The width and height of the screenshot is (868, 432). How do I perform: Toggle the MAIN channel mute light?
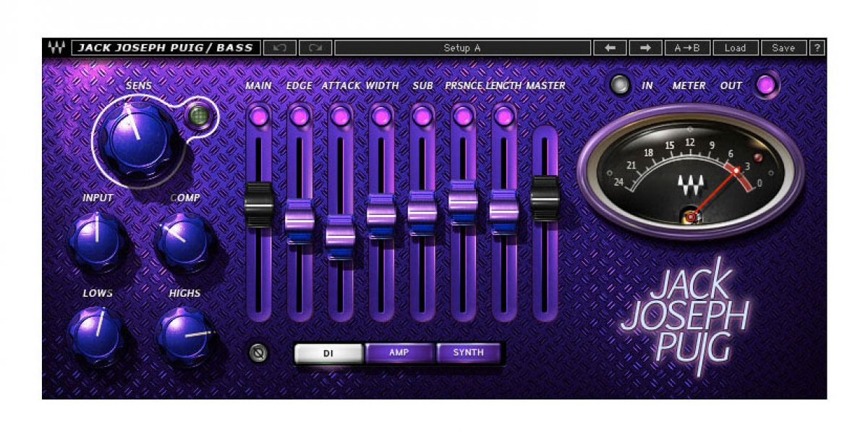tap(259, 116)
